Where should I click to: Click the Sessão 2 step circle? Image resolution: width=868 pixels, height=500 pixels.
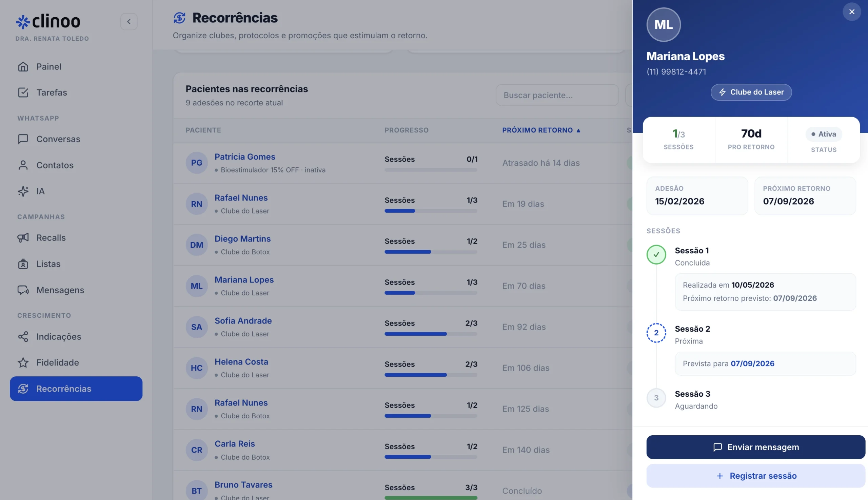point(656,333)
